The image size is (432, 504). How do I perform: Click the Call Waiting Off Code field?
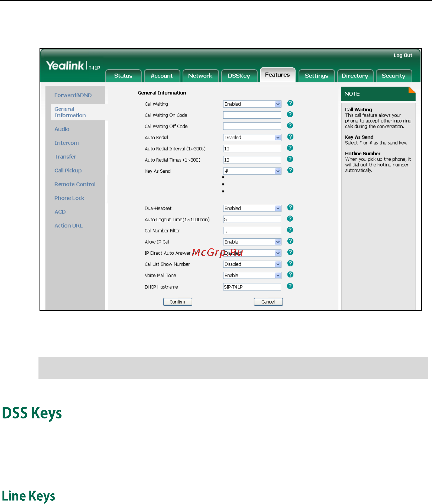click(252, 126)
